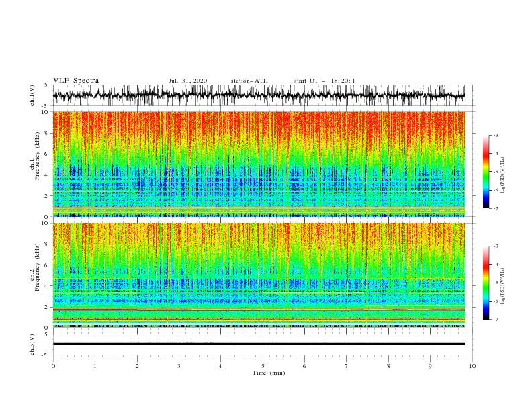Viewport: 532px width, 411px height.
Task: Click inside the ch.2 spectrogram panel
Action: (x=259, y=275)
